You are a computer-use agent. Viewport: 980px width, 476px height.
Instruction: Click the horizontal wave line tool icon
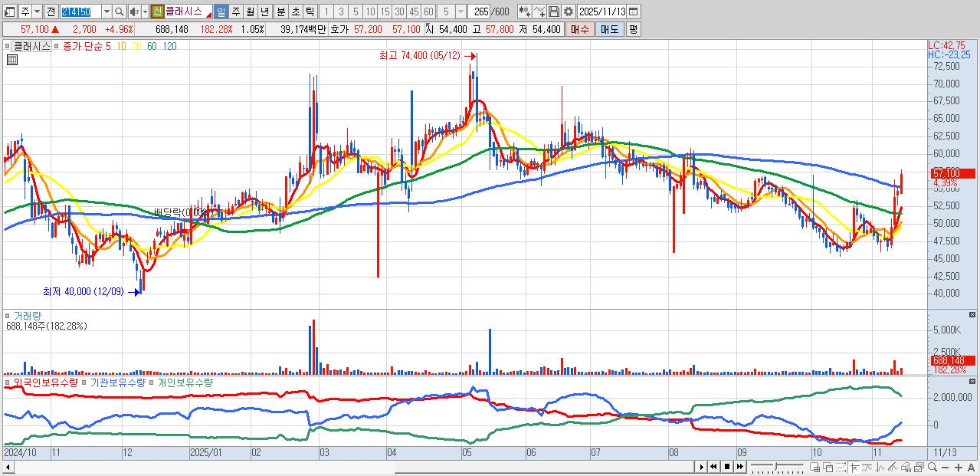[867, 468]
